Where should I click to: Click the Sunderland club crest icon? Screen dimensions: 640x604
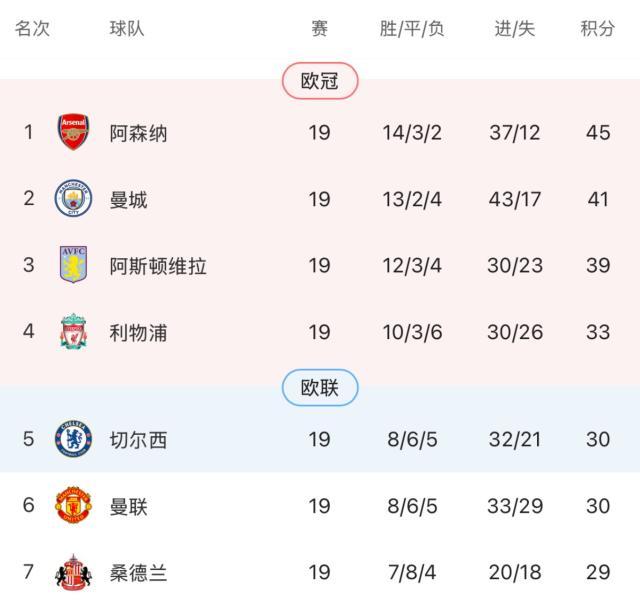[x=73, y=573]
